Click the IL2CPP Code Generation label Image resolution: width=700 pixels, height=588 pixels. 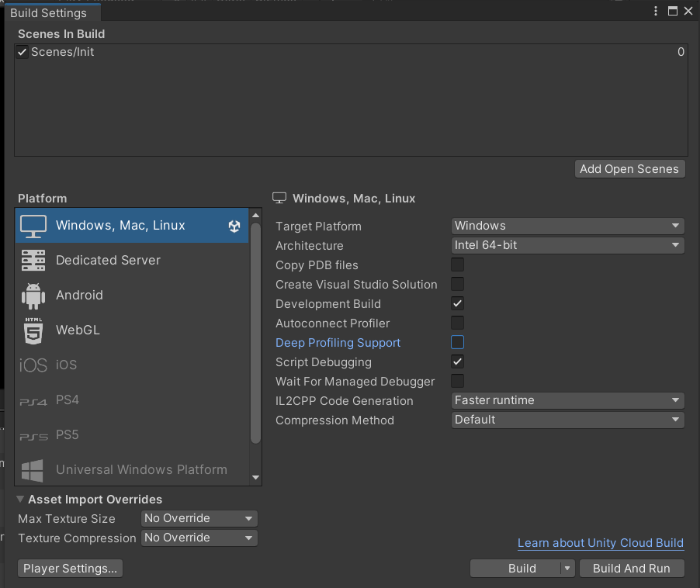point(345,401)
